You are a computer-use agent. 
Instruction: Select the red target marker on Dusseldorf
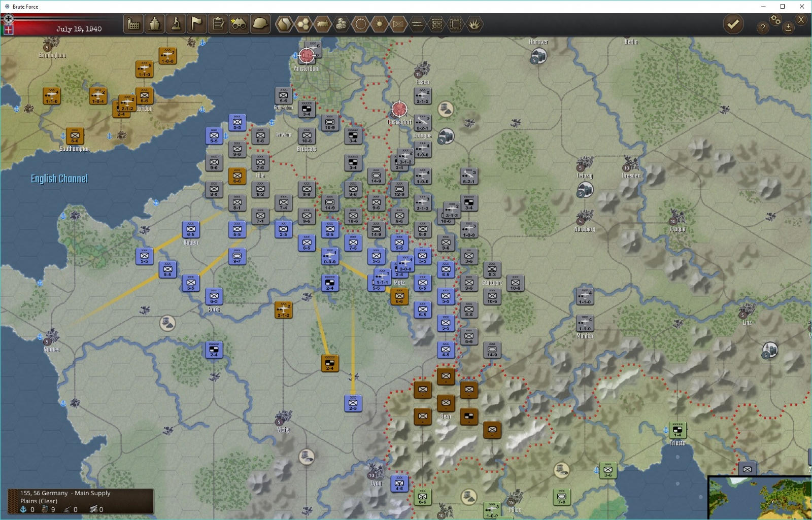coord(399,109)
